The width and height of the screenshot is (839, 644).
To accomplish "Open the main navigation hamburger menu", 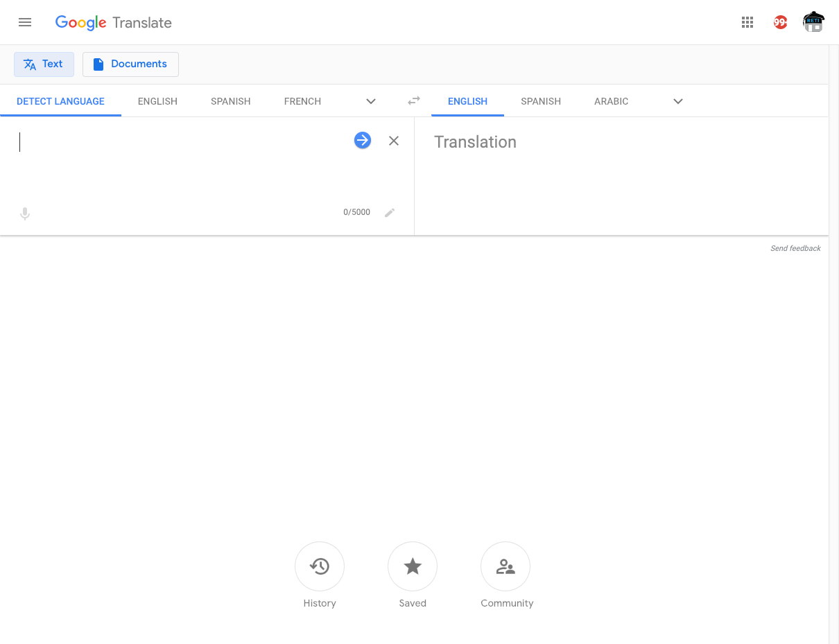I will point(25,22).
